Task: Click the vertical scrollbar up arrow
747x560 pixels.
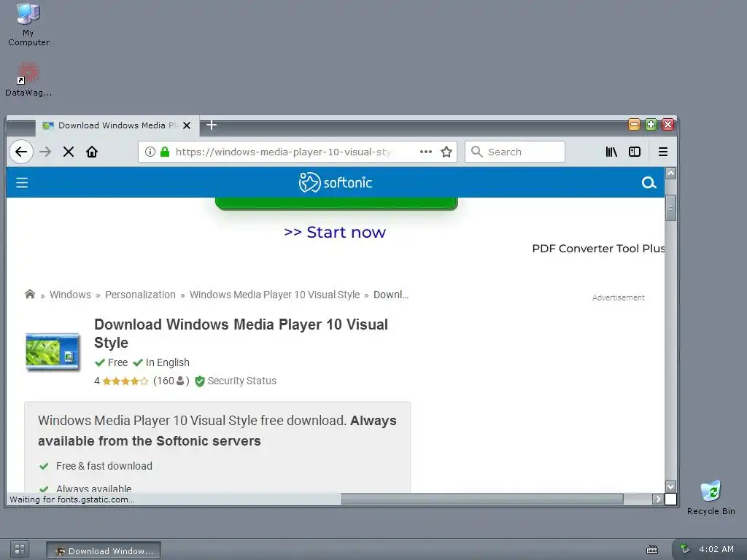Action: click(x=671, y=173)
